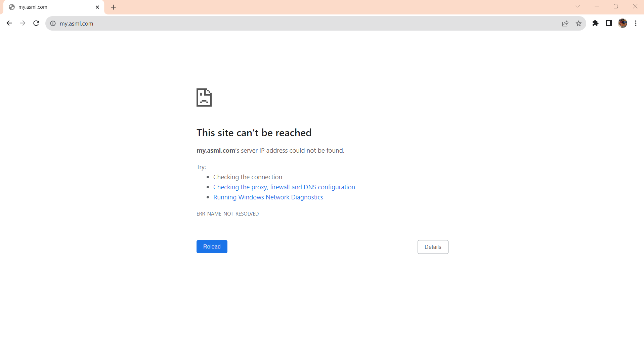Close the my.asml.com tab
This screenshot has width=644, height=346.
tap(97, 7)
